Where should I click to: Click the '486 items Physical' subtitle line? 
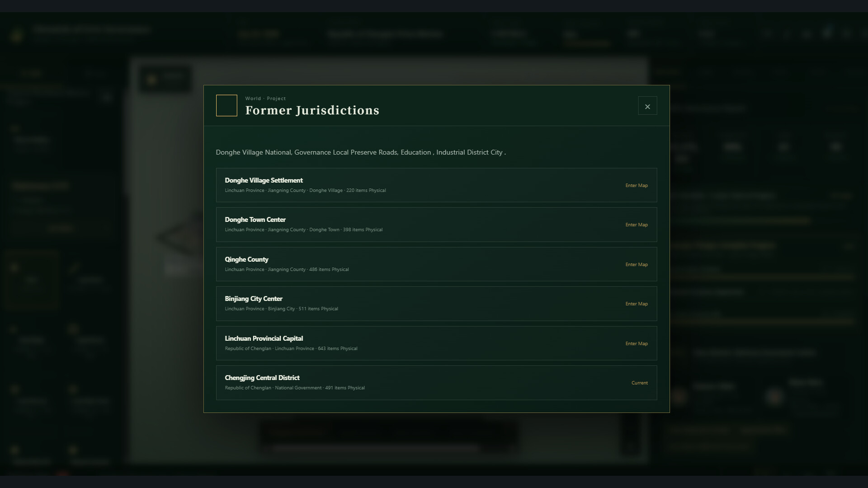coord(287,269)
